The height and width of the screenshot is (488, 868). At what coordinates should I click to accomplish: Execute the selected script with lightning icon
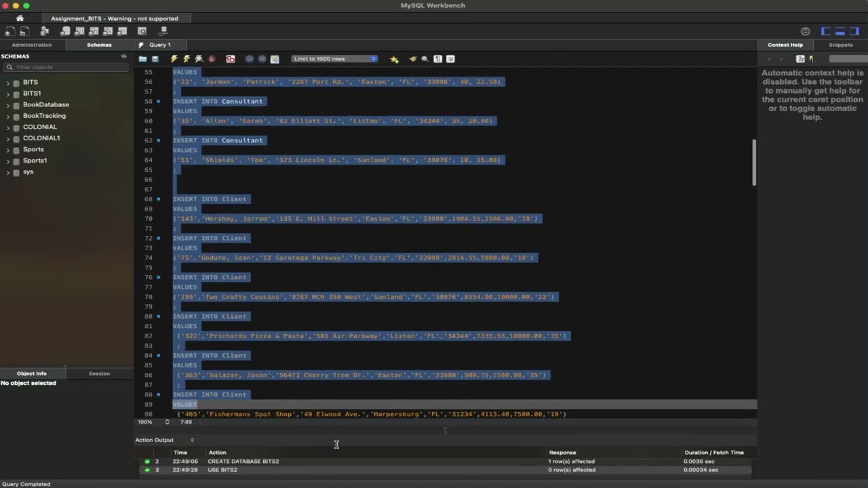click(174, 59)
